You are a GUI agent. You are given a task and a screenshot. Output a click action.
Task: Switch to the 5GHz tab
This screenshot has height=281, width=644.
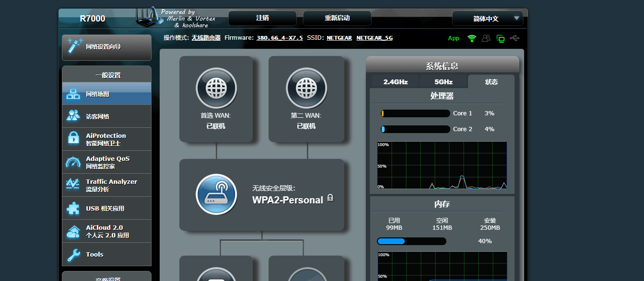pos(444,82)
